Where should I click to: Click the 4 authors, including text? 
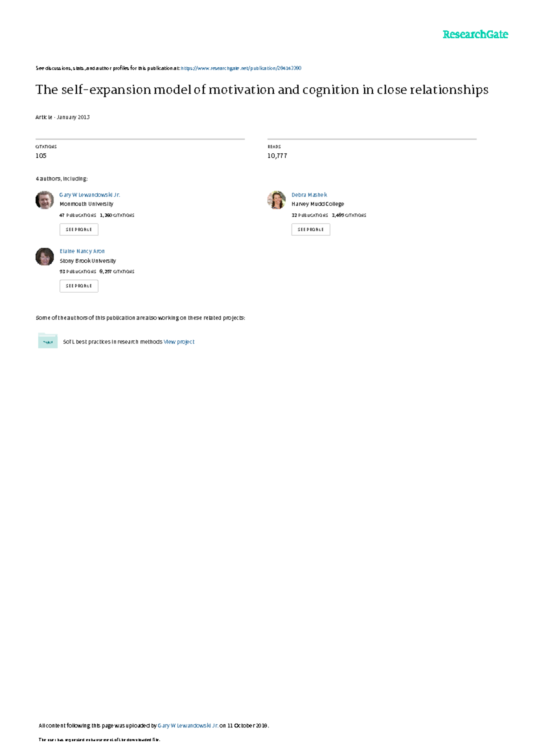click(62, 179)
